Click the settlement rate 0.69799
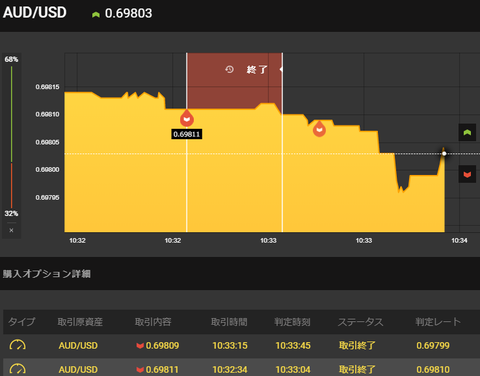 pyautogui.click(x=433, y=346)
